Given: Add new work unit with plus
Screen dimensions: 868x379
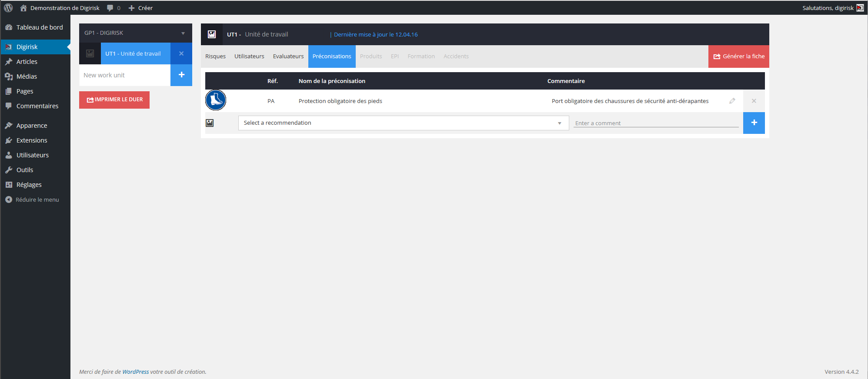Looking at the screenshot, I should click(181, 75).
